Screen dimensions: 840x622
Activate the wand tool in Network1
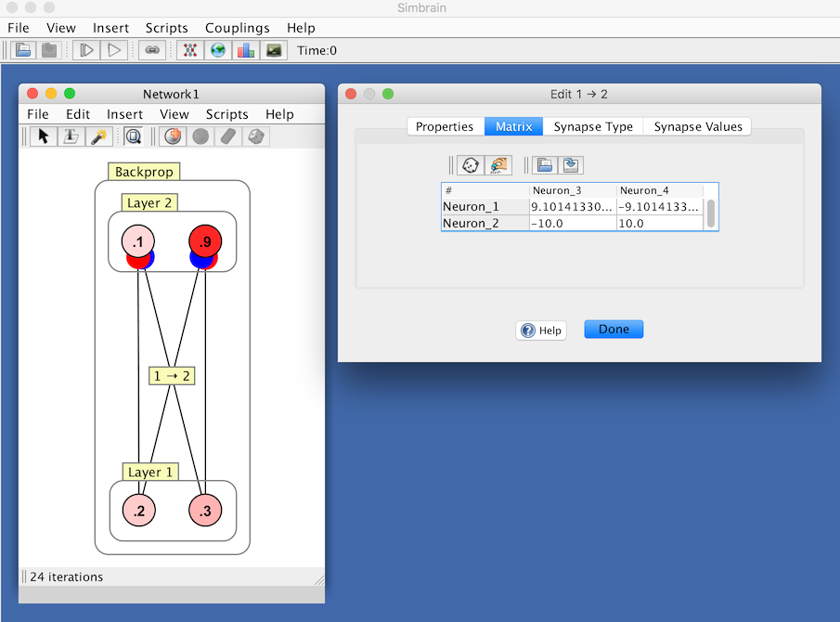[x=98, y=136]
